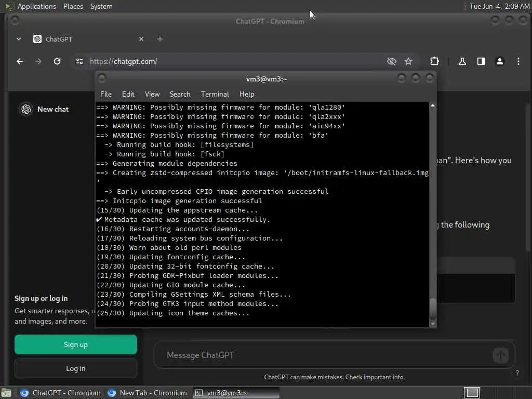Minimize the ChatGPT - Chromium window
This screenshot has height=399, width=532.
(x=495, y=20)
